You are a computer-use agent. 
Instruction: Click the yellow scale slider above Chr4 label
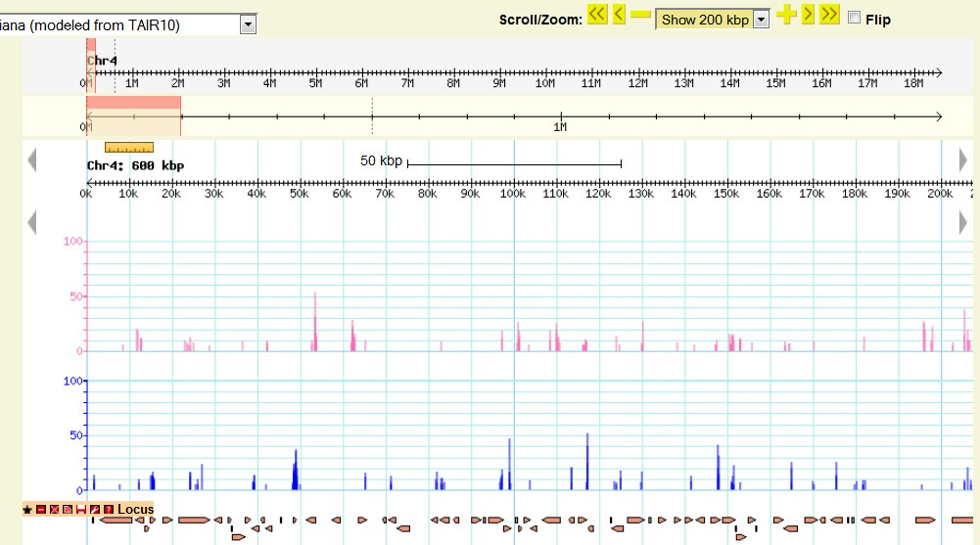pyautogui.click(x=128, y=148)
